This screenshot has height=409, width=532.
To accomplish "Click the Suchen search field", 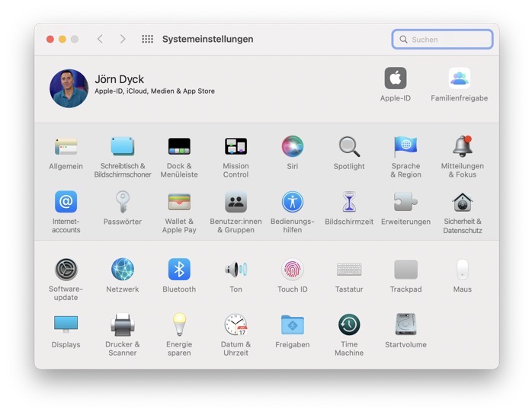I will (442, 40).
